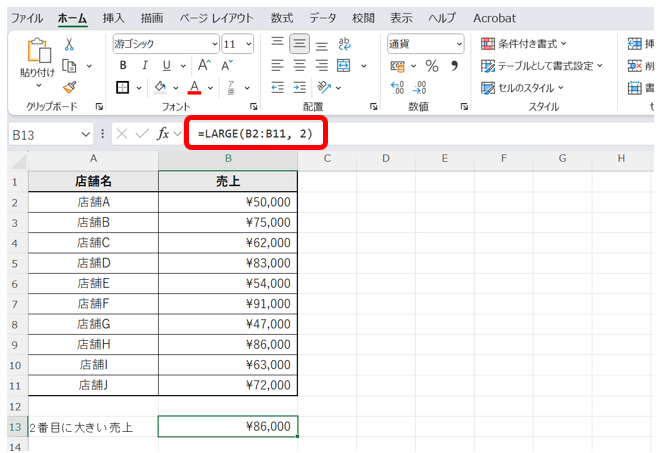Decrease font size with small A icon
The height and width of the screenshot is (453, 661).
(227, 65)
